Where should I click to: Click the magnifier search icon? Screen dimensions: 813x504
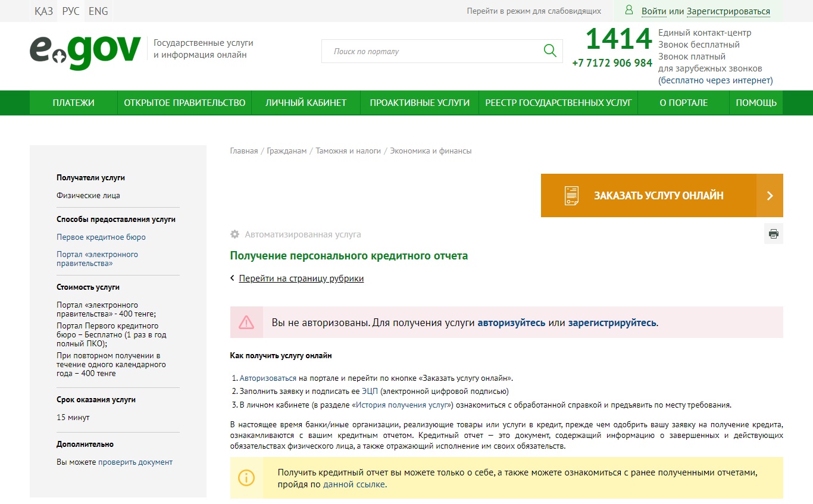coord(550,51)
